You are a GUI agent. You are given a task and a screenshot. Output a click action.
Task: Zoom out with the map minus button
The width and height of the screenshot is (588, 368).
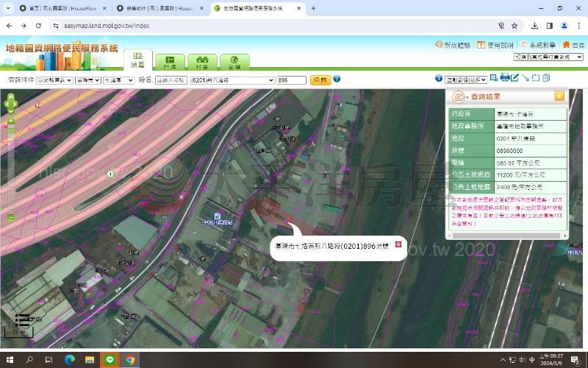(10, 217)
